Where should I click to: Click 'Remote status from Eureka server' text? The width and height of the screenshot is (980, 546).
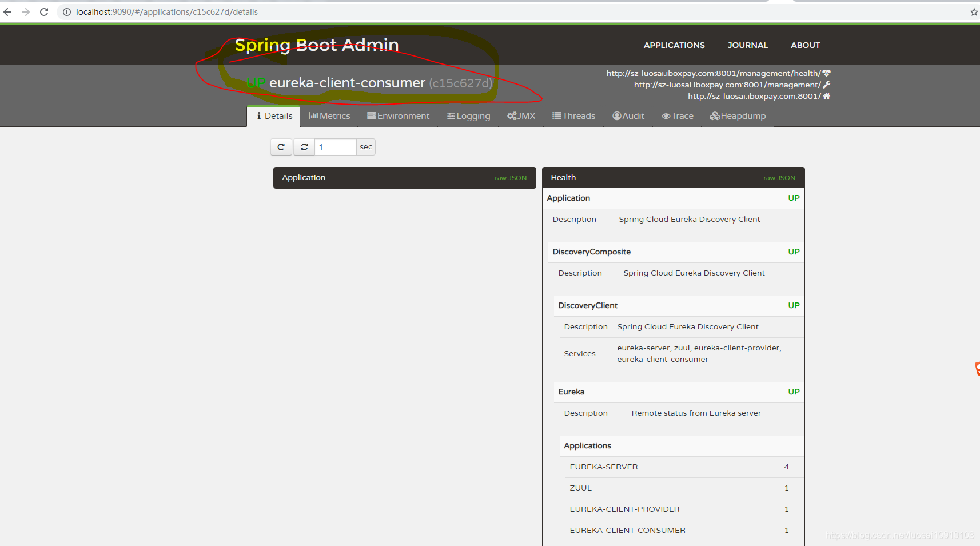pyautogui.click(x=696, y=413)
